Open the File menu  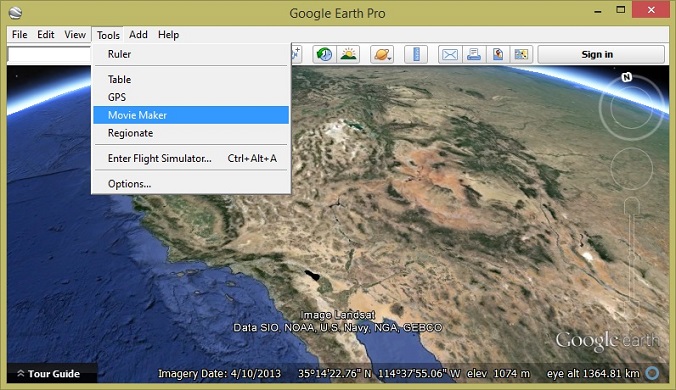point(19,34)
